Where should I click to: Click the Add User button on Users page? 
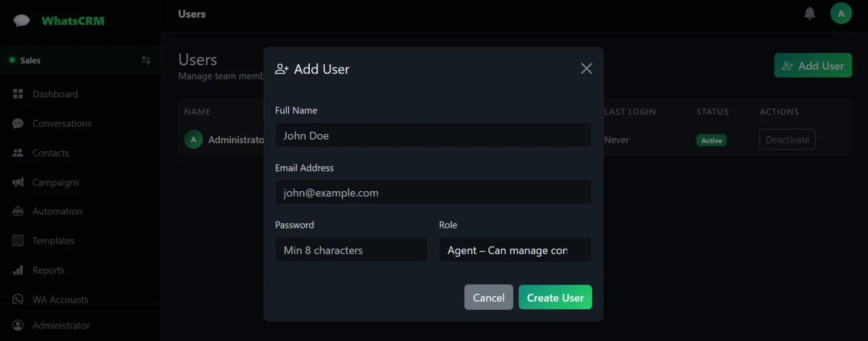(813, 66)
